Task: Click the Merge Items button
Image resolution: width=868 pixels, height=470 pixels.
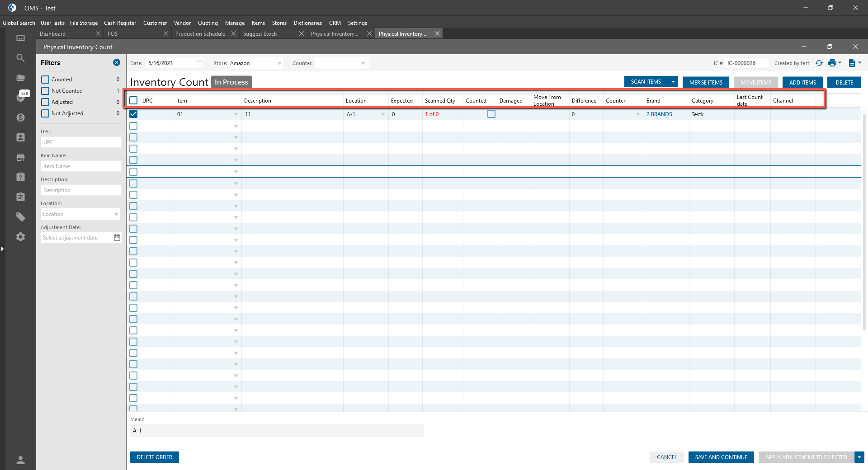Action: [705, 82]
